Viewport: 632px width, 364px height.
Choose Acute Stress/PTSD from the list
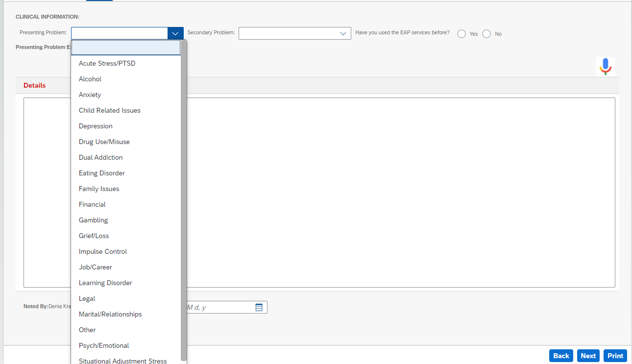click(x=107, y=63)
